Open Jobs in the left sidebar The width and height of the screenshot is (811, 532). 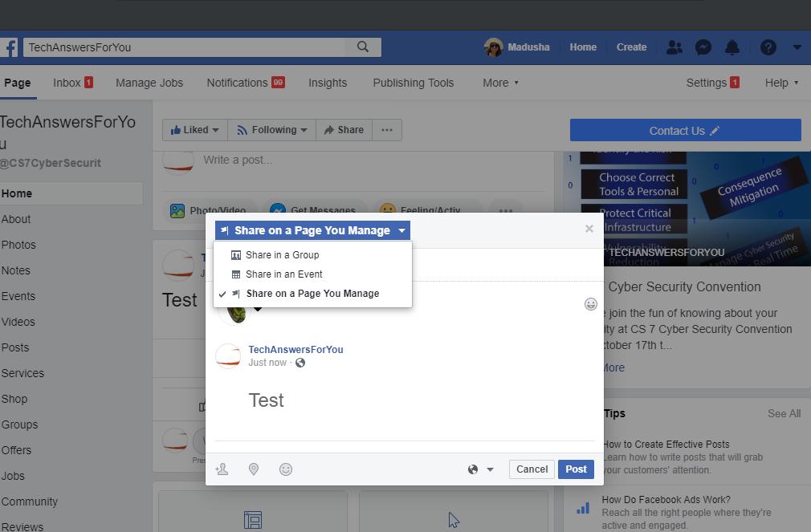tap(13, 476)
